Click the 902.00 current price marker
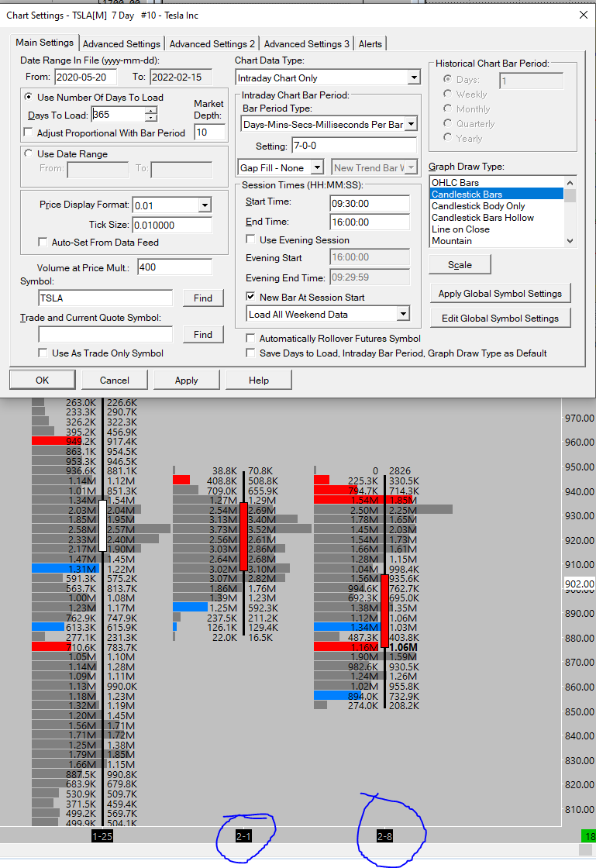Viewport: 596px width, 868px height. (580, 584)
